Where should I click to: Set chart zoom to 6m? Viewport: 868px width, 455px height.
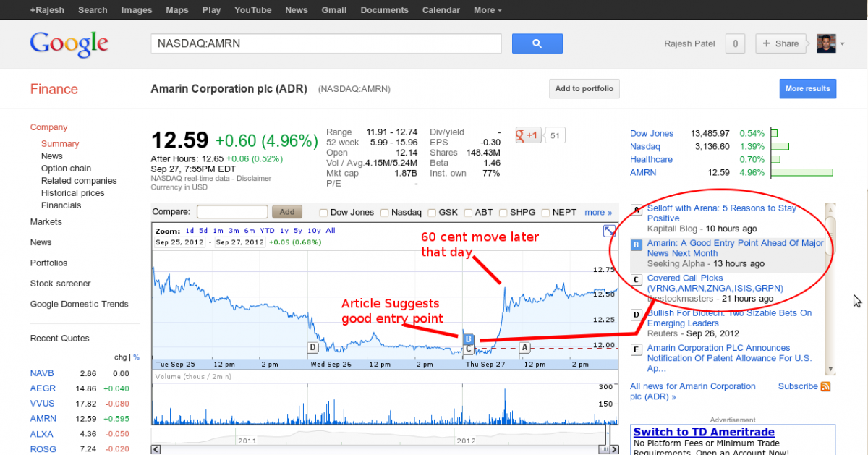point(249,231)
